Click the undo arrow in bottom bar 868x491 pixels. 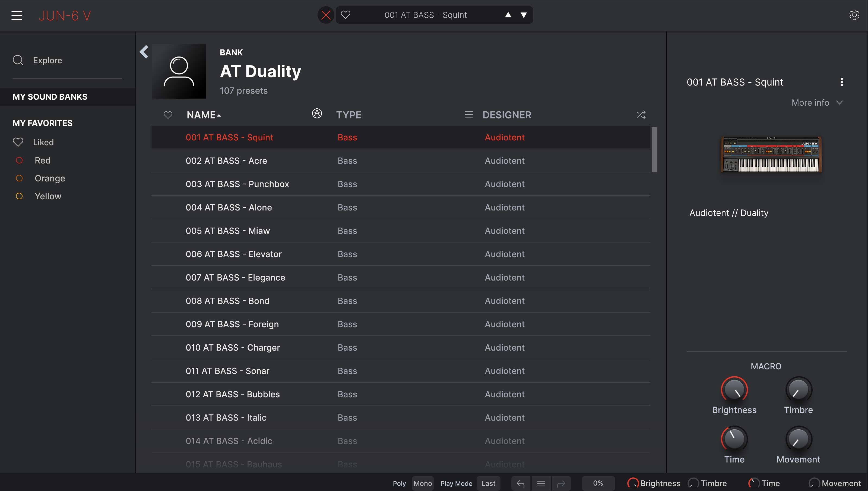pyautogui.click(x=520, y=484)
